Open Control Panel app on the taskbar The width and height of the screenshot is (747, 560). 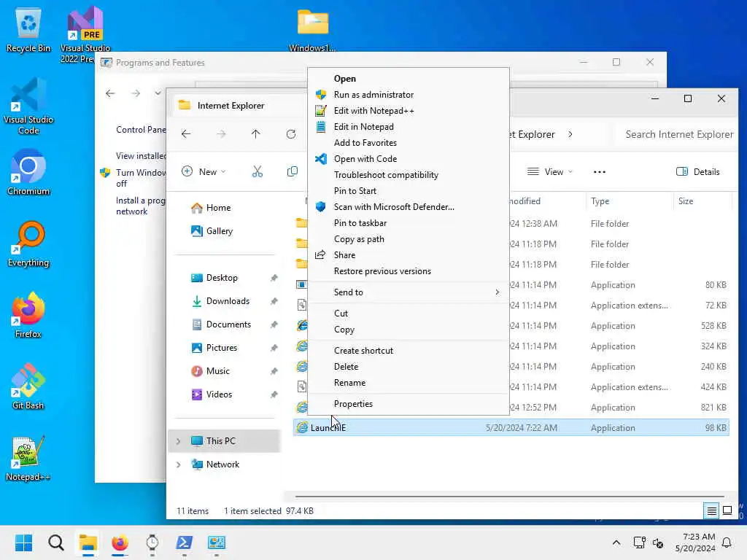(216, 542)
